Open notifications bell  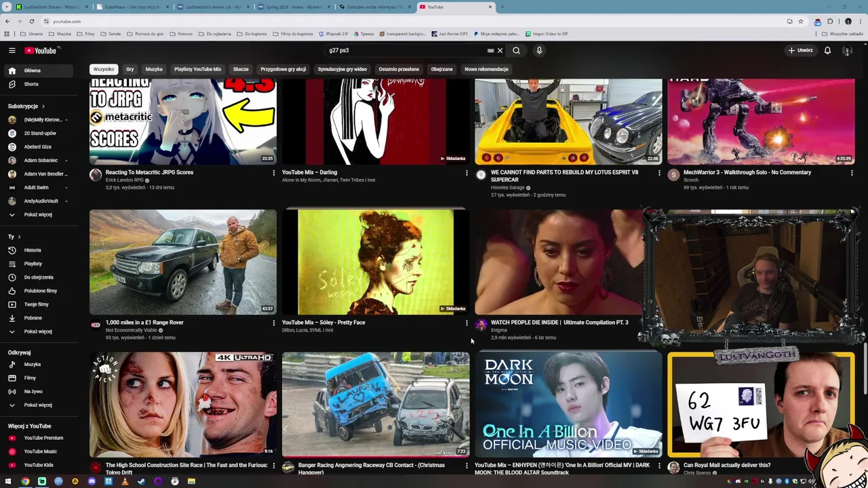827,50
